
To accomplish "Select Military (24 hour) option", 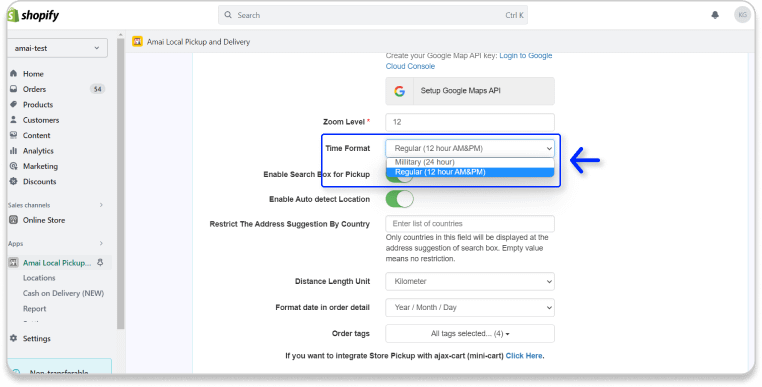I will click(x=470, y=162).
